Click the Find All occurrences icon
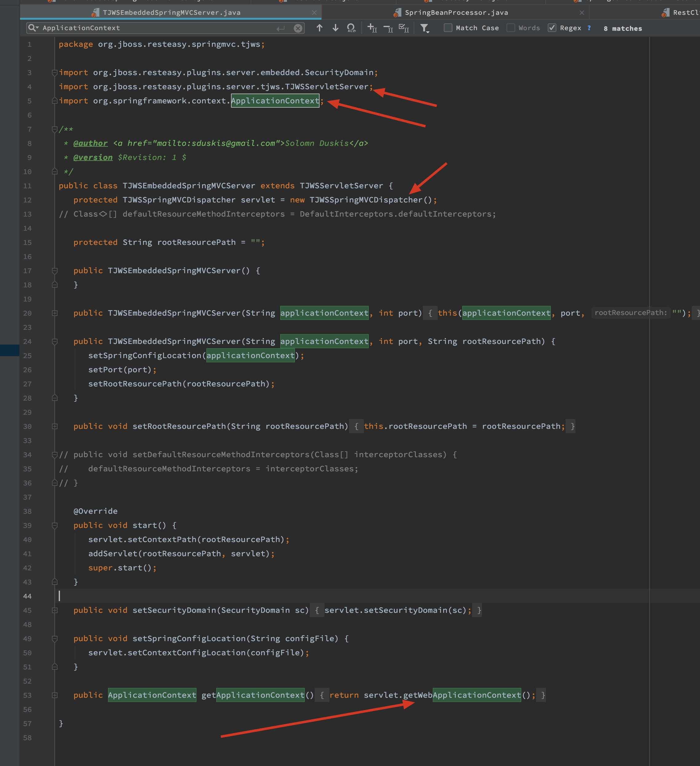Screen dimensions: 700x766 click(351, 28)
